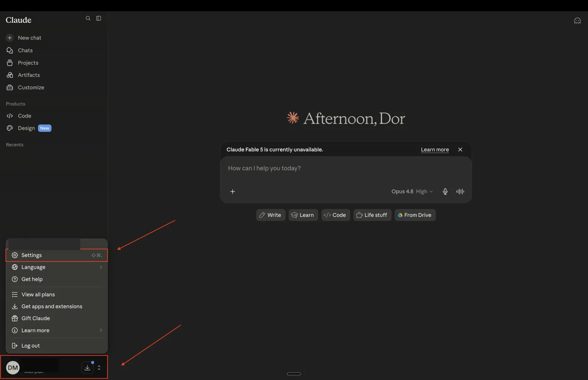Follow the Learn more link in banner

coord(435,150)
